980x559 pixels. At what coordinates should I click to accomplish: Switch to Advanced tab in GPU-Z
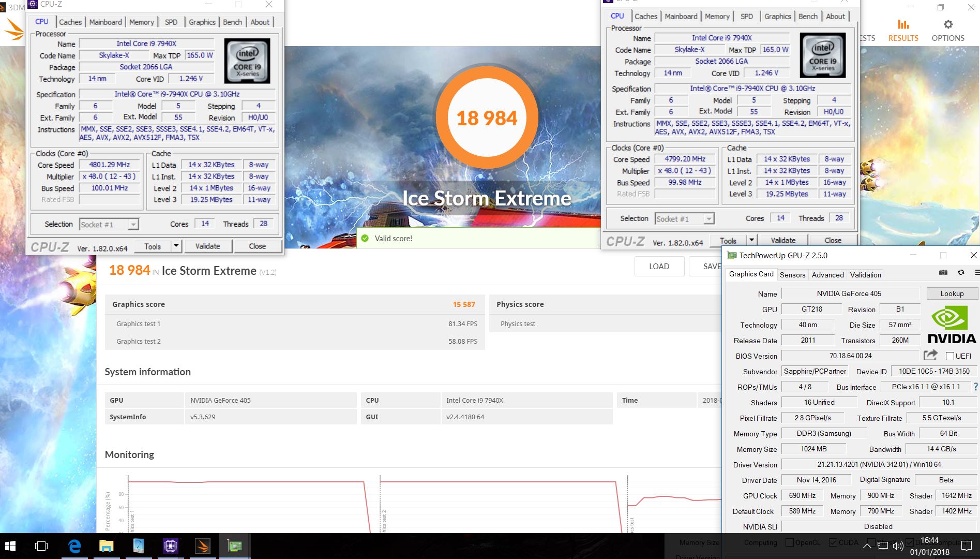828,275
